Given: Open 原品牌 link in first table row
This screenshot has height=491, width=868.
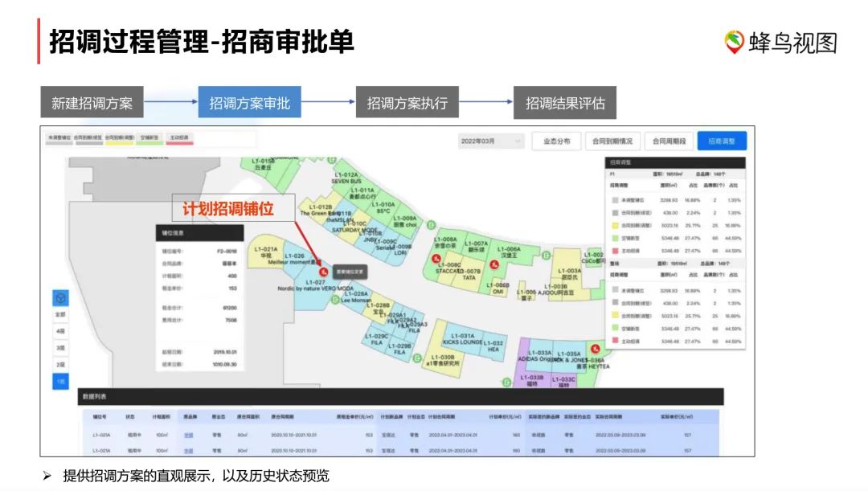Looking at the screenshot, I should pyautogui.click(x=188, y=436).
